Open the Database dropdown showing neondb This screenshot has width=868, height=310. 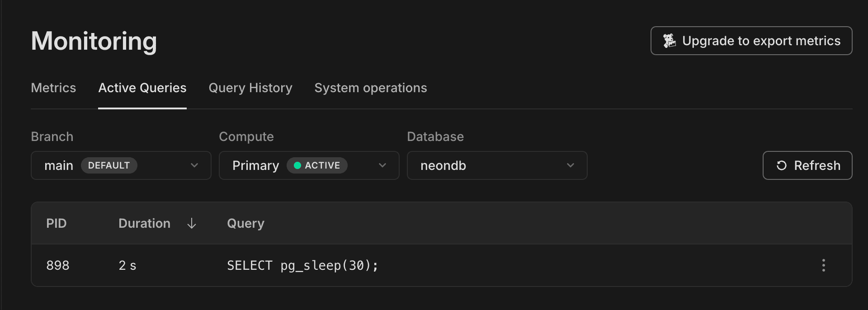point(496,165)
